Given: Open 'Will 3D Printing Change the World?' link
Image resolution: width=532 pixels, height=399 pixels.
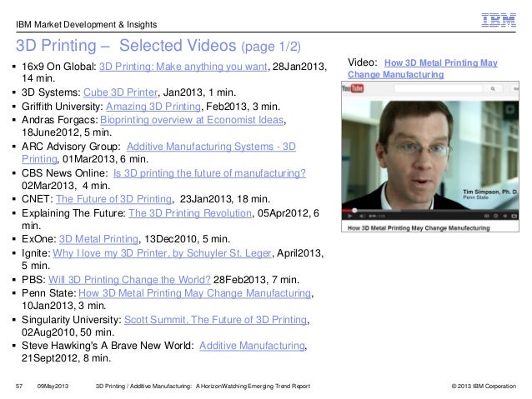Looking at the screenshot, I should pos(129,280).
